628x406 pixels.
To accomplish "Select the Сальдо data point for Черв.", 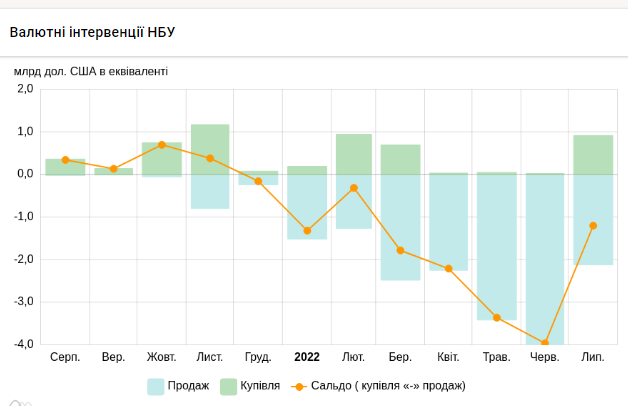I will tap(545, 343).
